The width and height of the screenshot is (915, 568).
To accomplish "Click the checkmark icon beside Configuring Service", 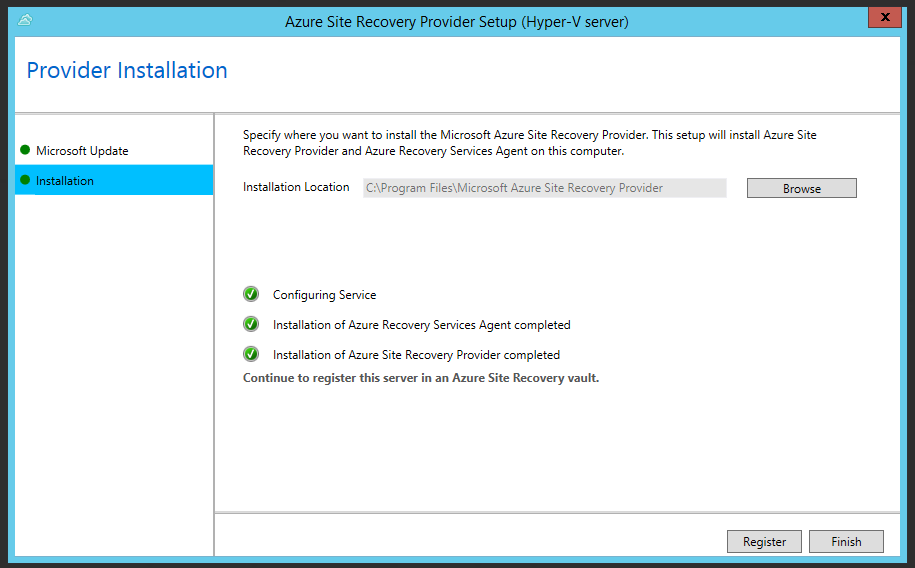I will coord(251,294).
